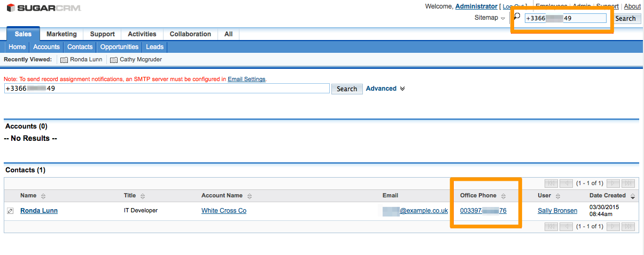This screenshot has height=255, width=644.
Task: Expand the Sitemap dropdown
Action: [x=490, y=18]
